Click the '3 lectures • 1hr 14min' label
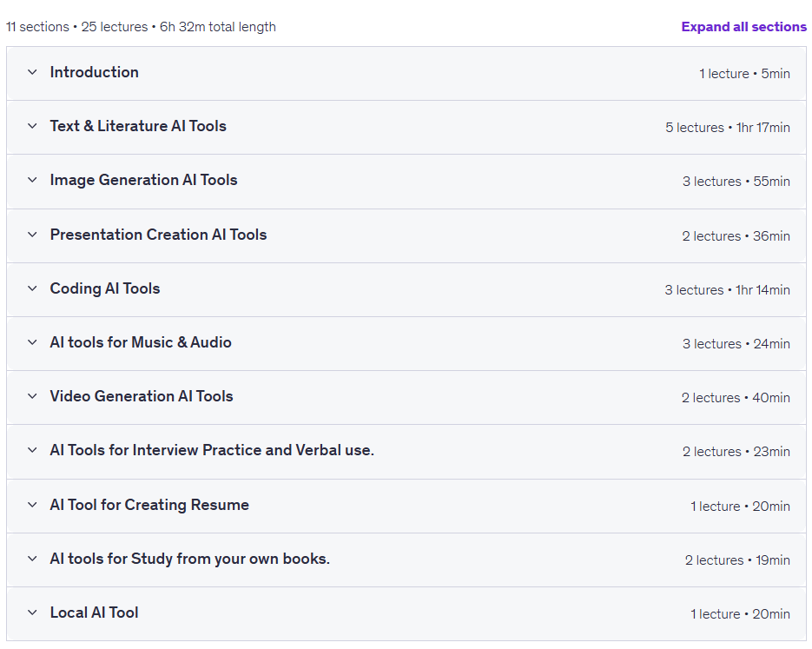Image resolution: width=812 pixels, height=649 pixels. (x=728, y=290)
